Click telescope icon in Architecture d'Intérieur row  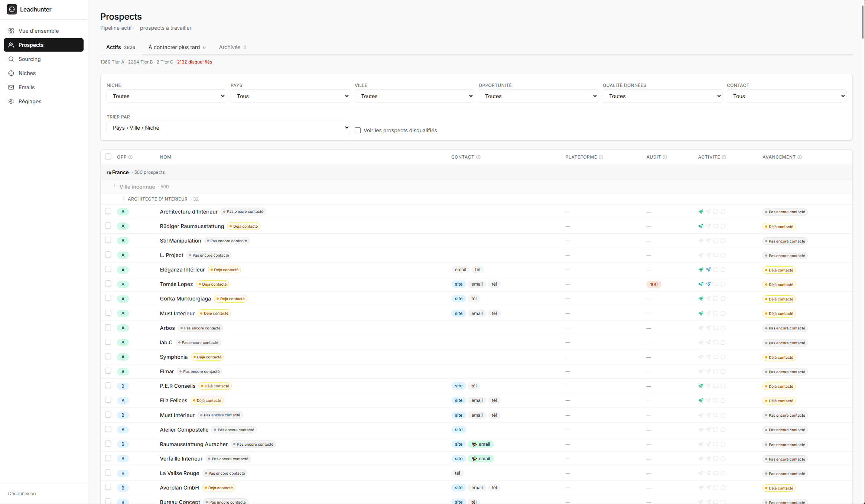701,212
